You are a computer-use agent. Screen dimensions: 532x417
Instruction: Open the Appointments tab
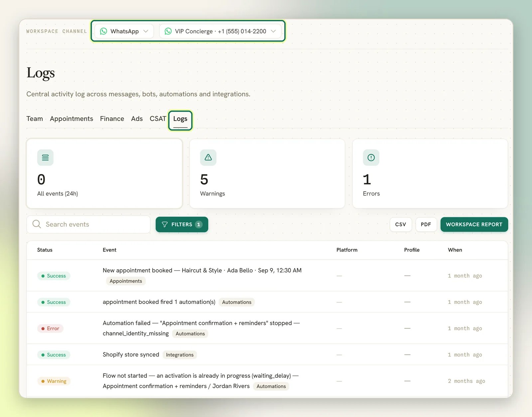(71, 119)
